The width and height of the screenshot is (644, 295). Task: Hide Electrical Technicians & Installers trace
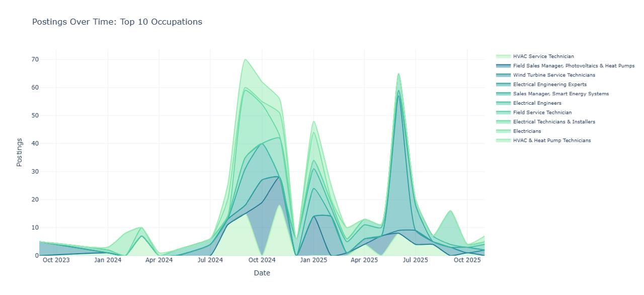[553, 122]
